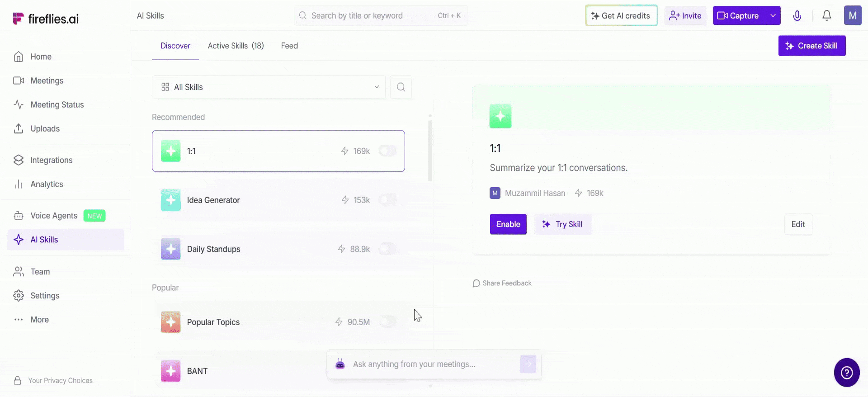Open the Capture dropdown arrow
The width and height of the screenshot is (868, 397).
(773, 15)
